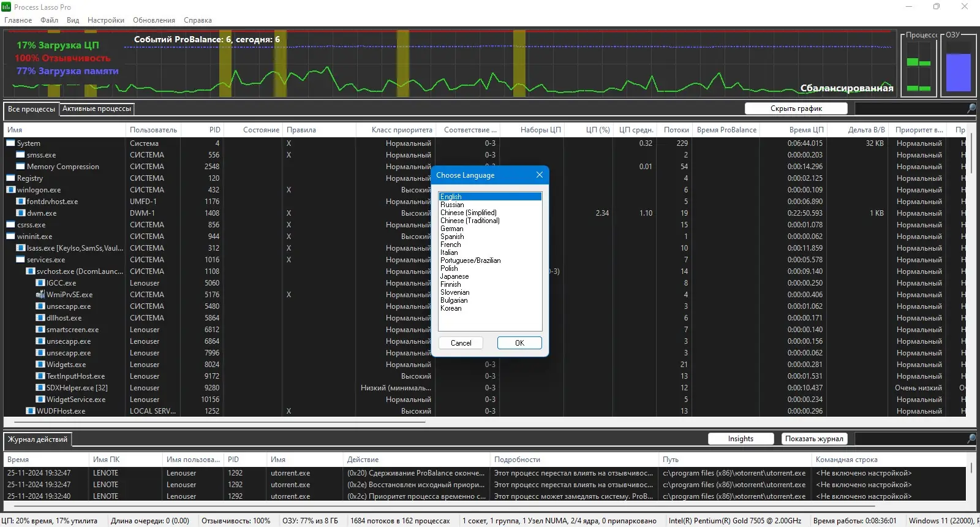Click the process search magnifier icon
The width and height of the screenshot is (980, 527).
[971, 108]
